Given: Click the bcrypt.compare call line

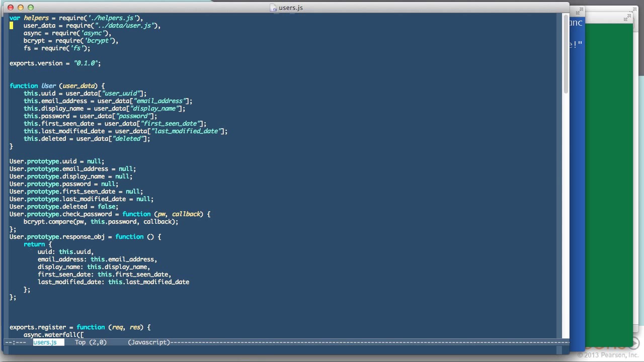Looking at the screenshot, I should coord(101,222).
